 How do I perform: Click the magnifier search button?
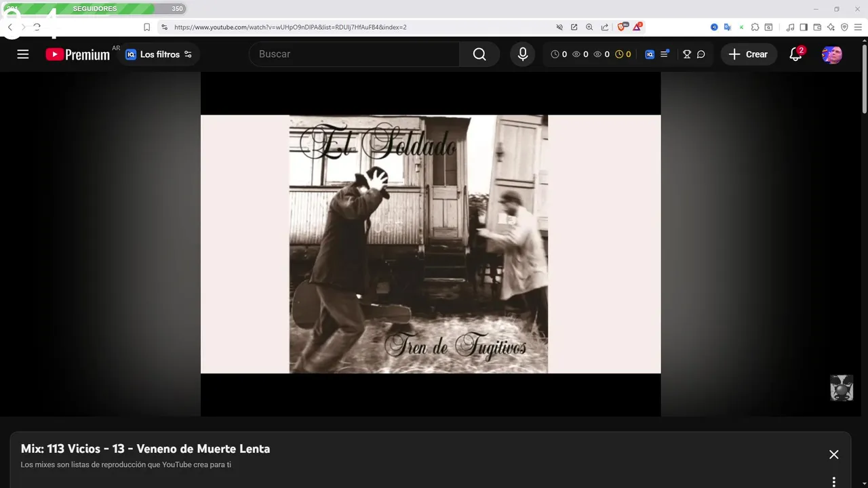point(479,54)
